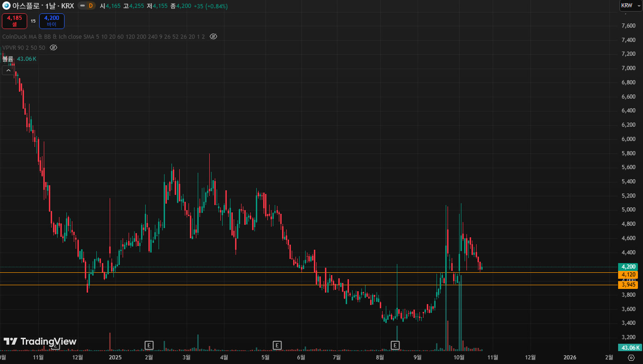Click the E earnings marker between 8월 and 9월
Viewport: 643px width, 364px height.
395,345
